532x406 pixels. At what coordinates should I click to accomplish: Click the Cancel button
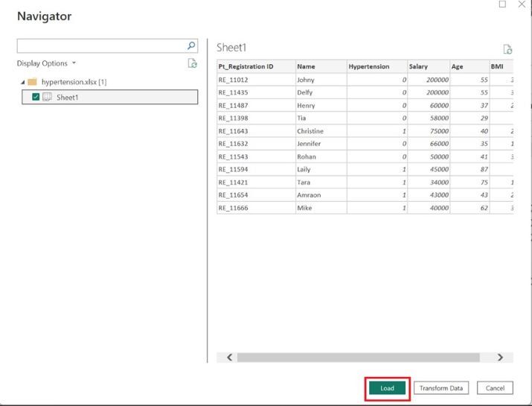pyautogui.click(x=495, y=388)
